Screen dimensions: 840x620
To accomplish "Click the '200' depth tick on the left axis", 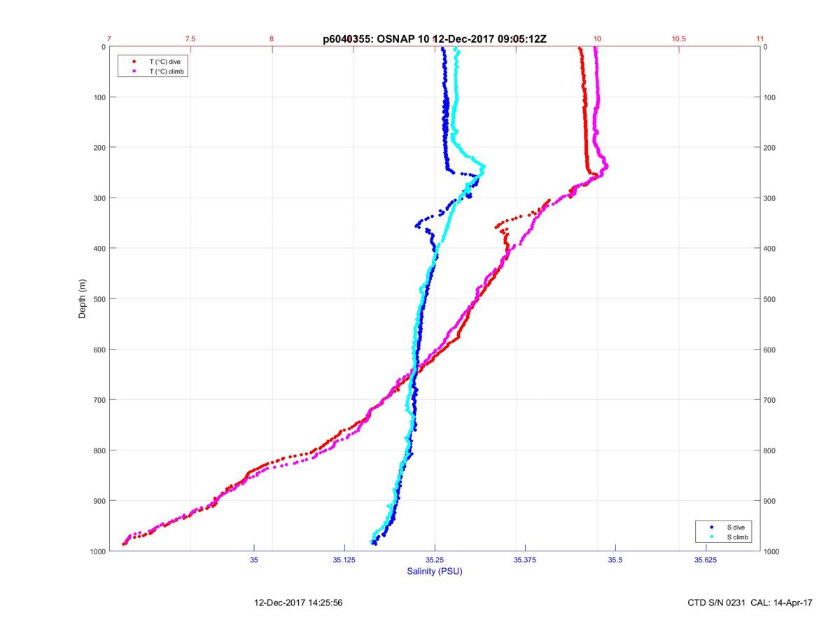I will click(x=98, y=148).
